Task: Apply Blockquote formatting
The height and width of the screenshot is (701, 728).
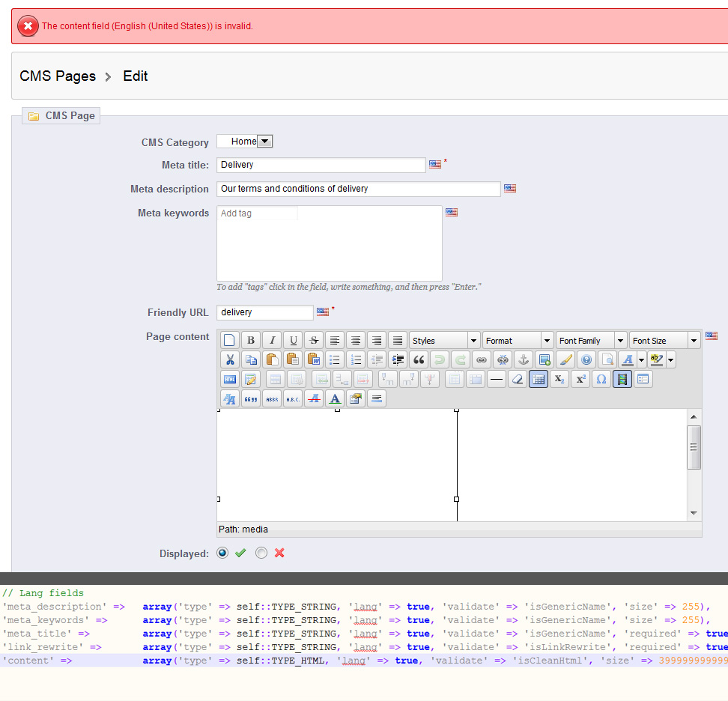Action: coord(419,359)
